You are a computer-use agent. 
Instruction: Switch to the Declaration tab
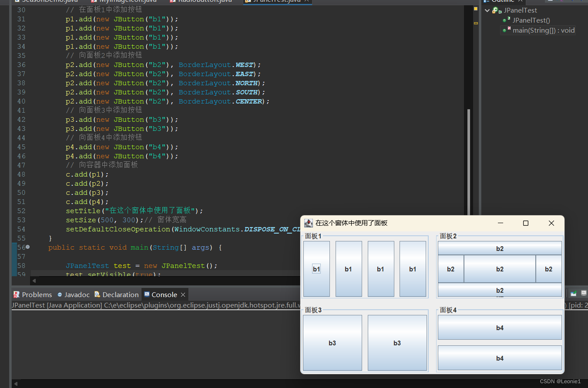tap(120, 294)
